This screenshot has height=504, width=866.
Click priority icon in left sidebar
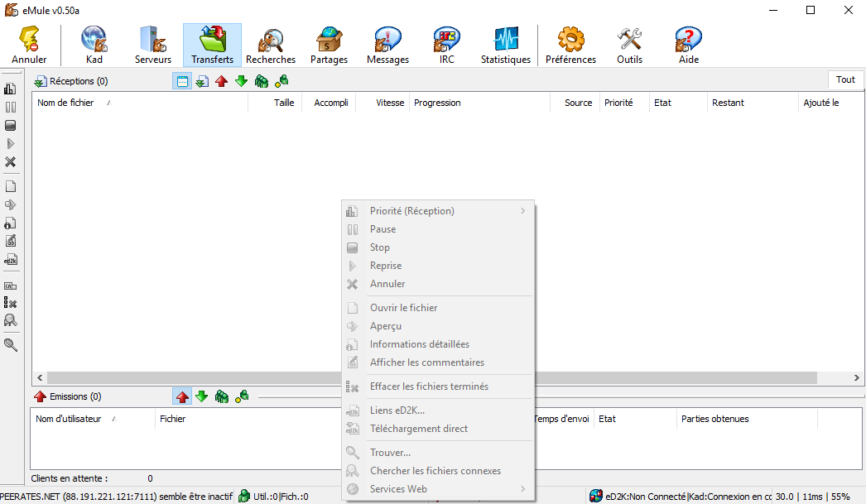tap(10, 89)
